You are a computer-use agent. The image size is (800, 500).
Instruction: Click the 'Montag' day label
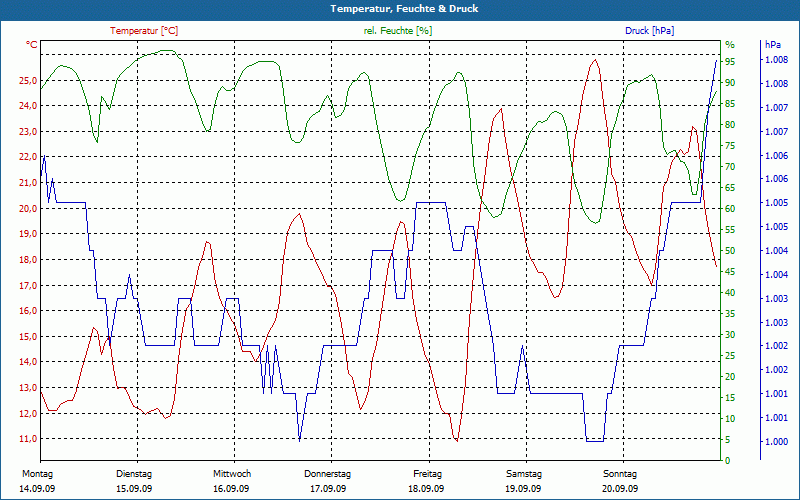[x=37, y=474]
